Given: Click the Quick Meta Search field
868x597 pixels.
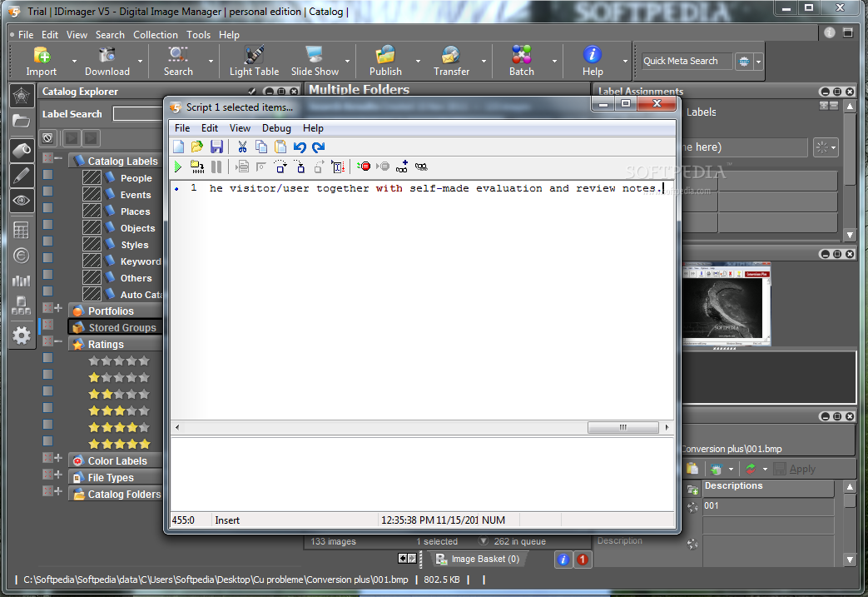Looking at the screenshot, I should 687,62.
